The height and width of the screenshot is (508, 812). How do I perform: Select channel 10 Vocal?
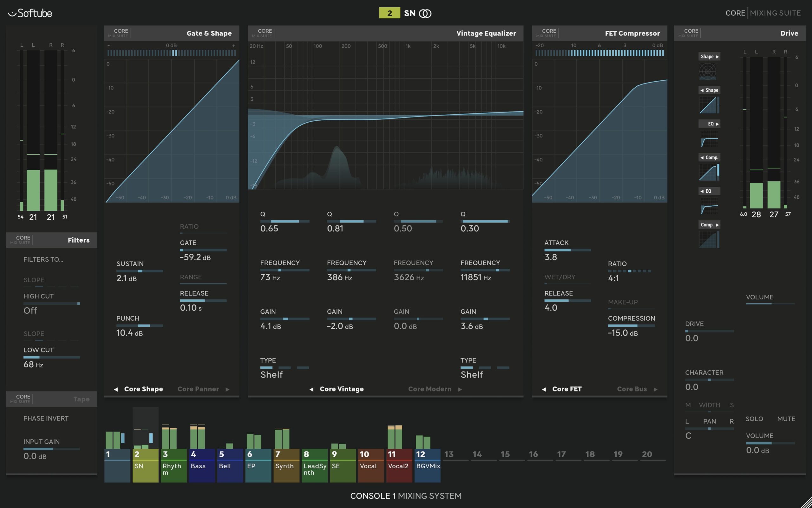click(x=371, y=466)
